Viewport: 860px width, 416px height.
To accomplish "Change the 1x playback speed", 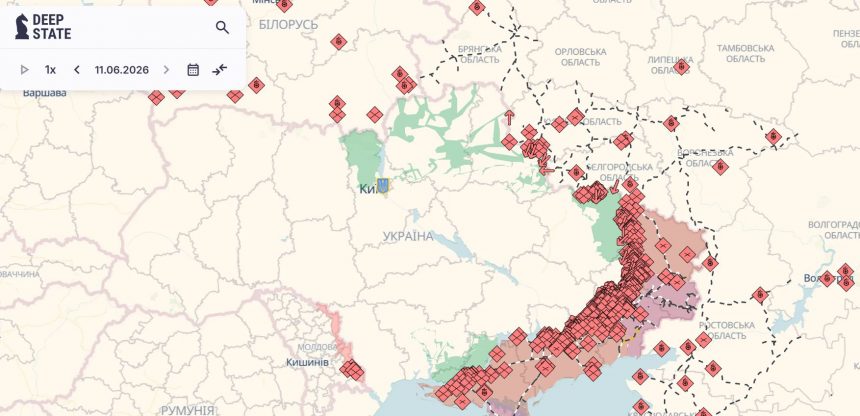I will 50,70.
